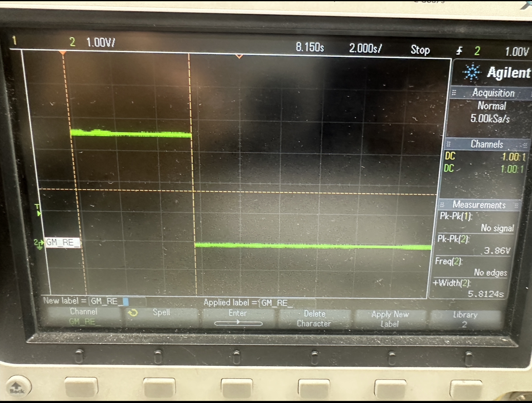Click the second physical softkey under the Spell label
532x403 pixels.
159,388
